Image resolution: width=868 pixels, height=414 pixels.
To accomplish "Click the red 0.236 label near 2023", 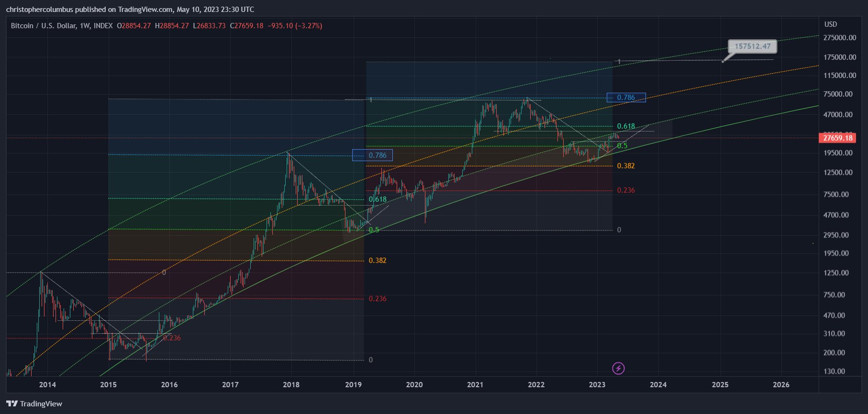I will click(x=626, y=190).
